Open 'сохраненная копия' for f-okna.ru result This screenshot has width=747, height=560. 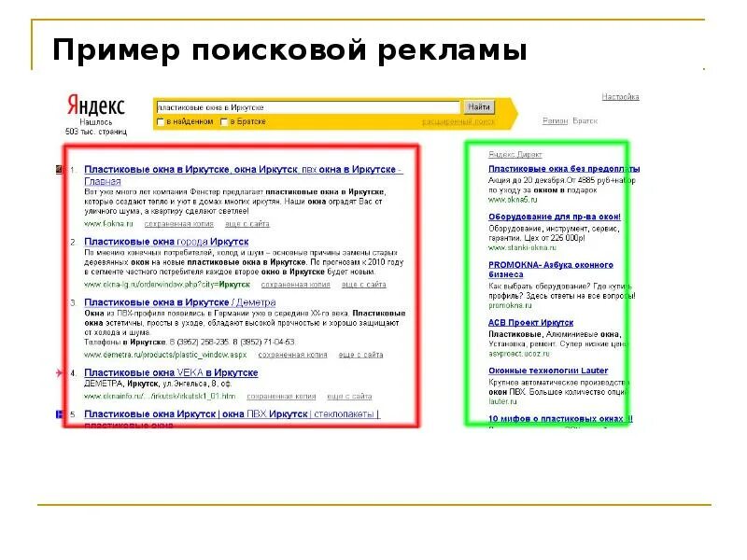[178, 224]
